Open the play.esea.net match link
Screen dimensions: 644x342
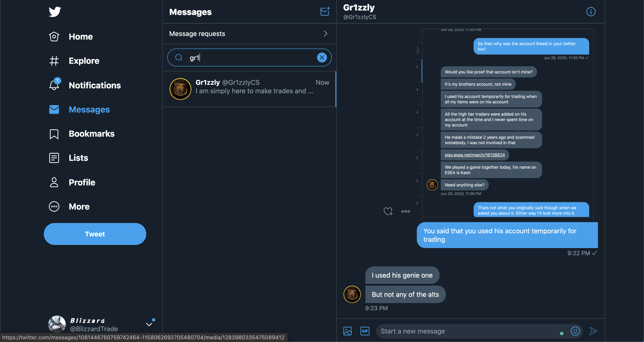click(475, 155)
